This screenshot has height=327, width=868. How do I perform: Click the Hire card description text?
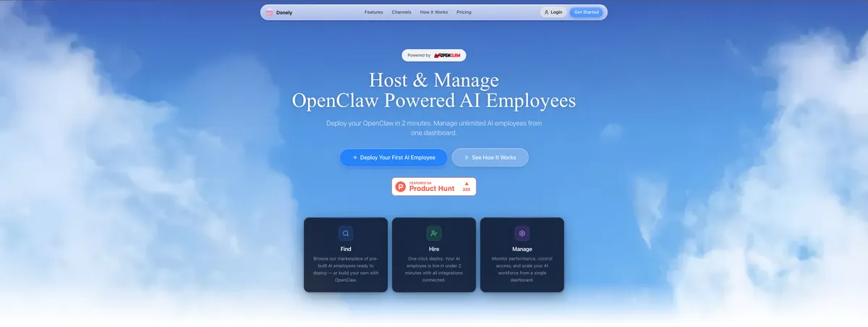pos(434,269)
